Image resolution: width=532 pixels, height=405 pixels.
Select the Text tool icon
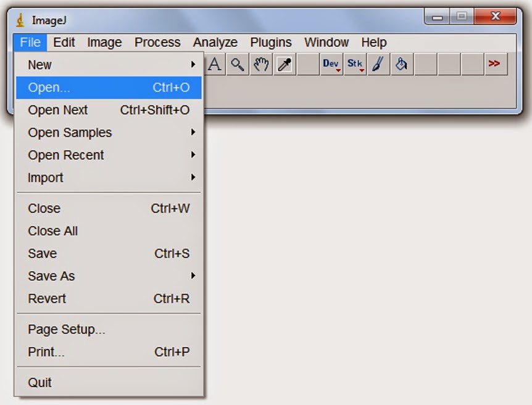[215, 63]
